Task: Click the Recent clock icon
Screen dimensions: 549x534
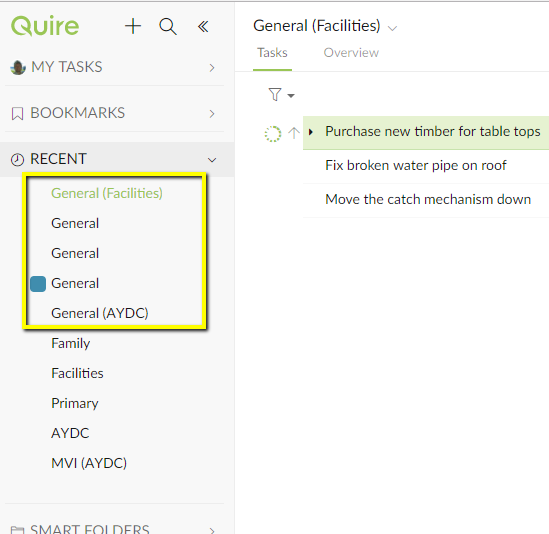Action: (17, 160)
